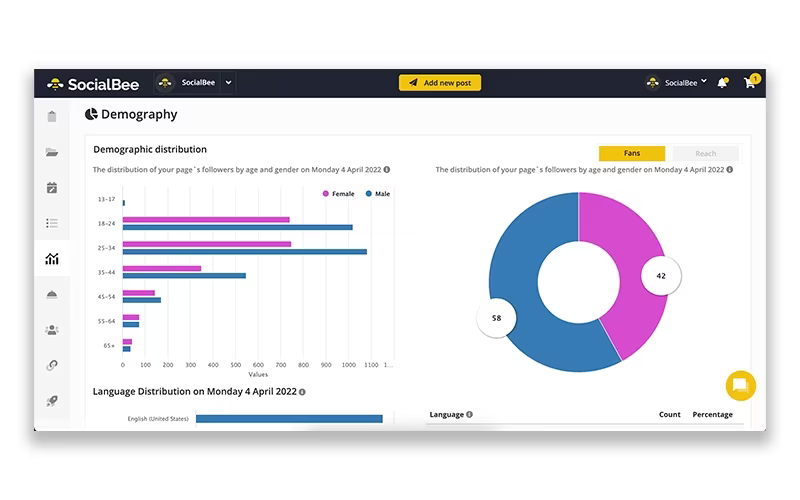This screenshot has height=500, width=800.
Task: Open the concierge bell icon in sidebar
Action: point(52,294)
